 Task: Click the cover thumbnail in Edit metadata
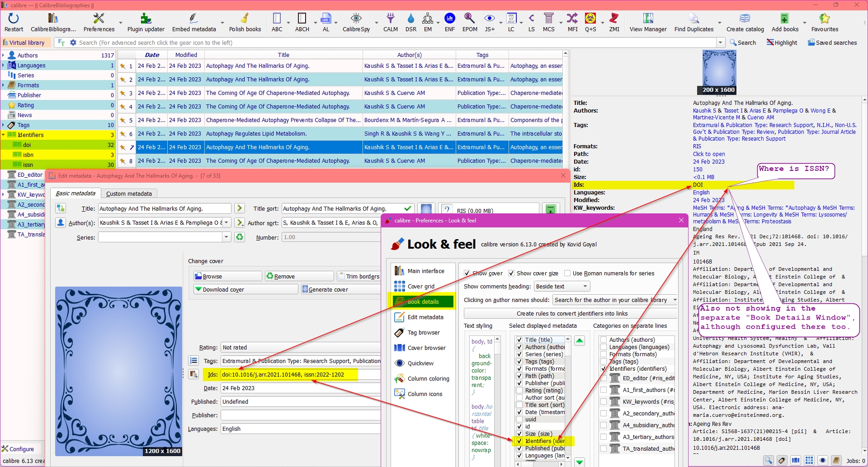tap(118, 371)
